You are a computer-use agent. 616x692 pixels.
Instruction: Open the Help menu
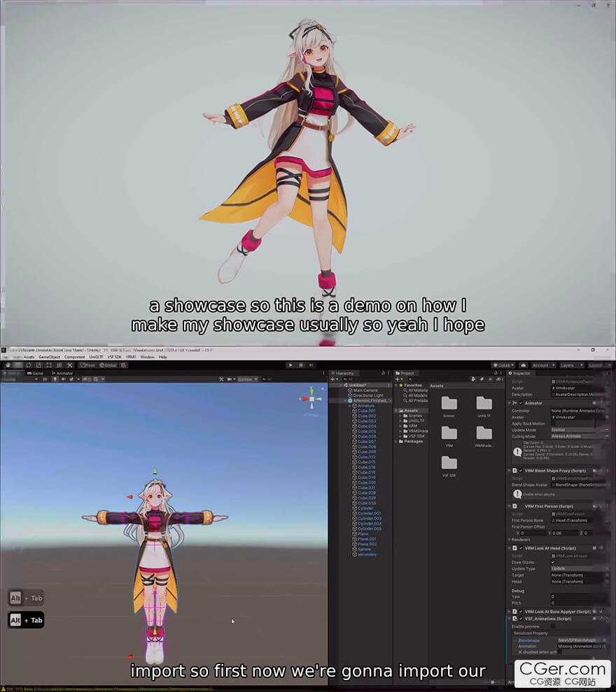[x=163, y=357]
